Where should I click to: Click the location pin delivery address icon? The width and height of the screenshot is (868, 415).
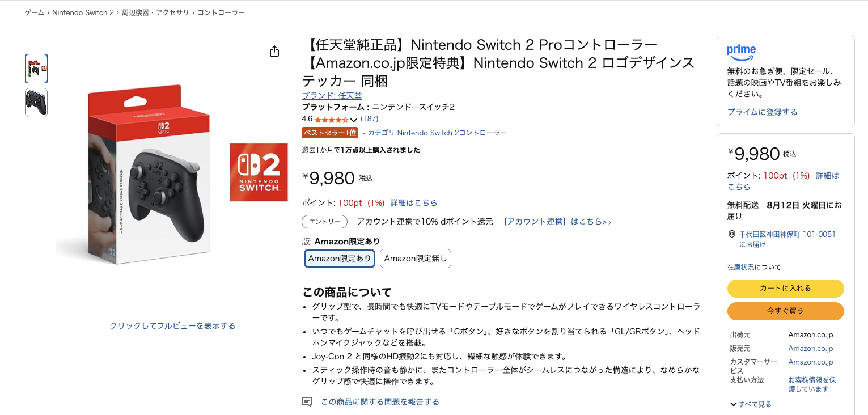coord(731,234)
